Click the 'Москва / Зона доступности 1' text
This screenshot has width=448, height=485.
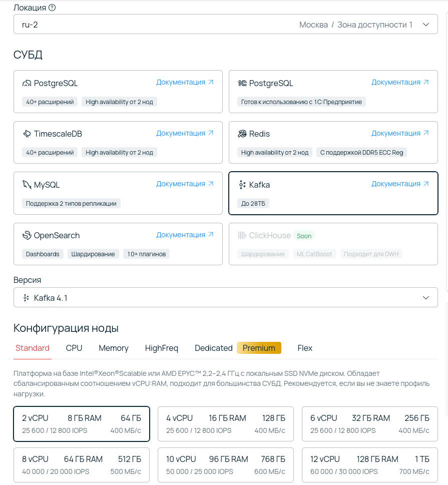(x=356, y=25)
